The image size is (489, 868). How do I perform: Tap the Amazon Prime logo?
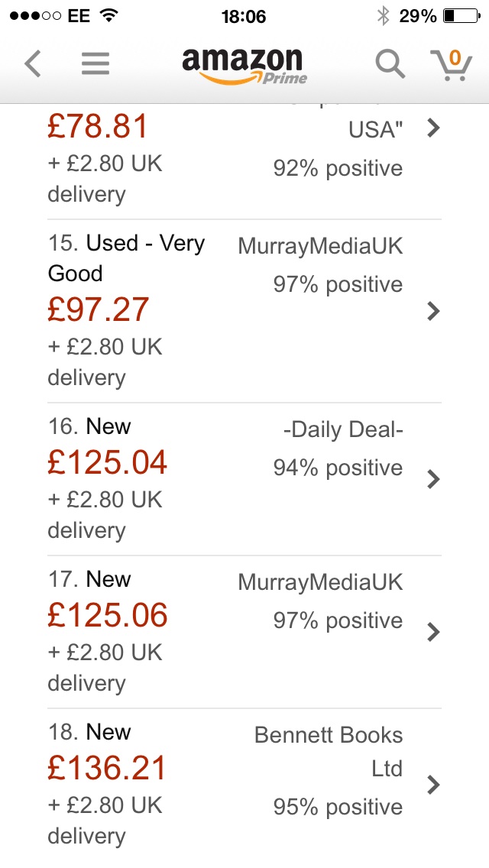tap(244, 65)
